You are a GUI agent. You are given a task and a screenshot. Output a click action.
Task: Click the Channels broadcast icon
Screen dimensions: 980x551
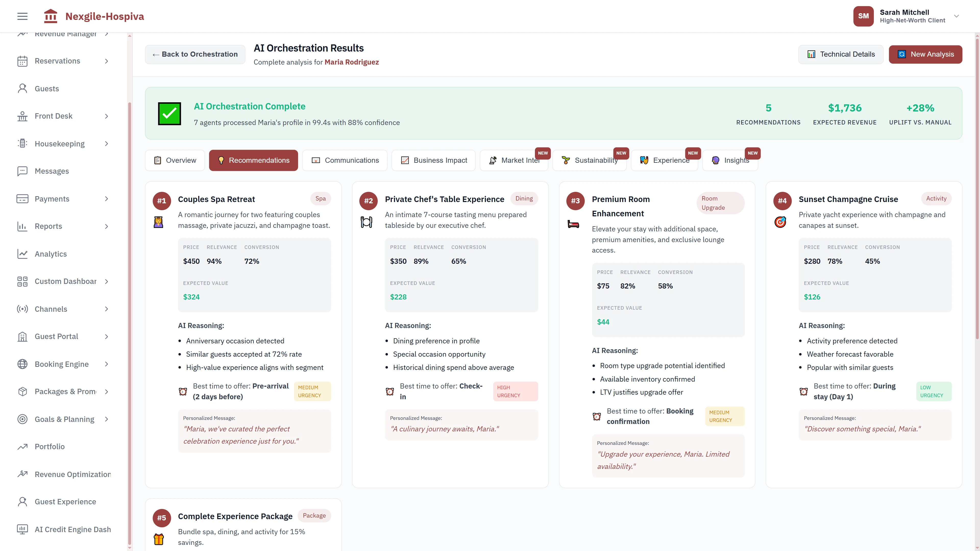point(22,309)
